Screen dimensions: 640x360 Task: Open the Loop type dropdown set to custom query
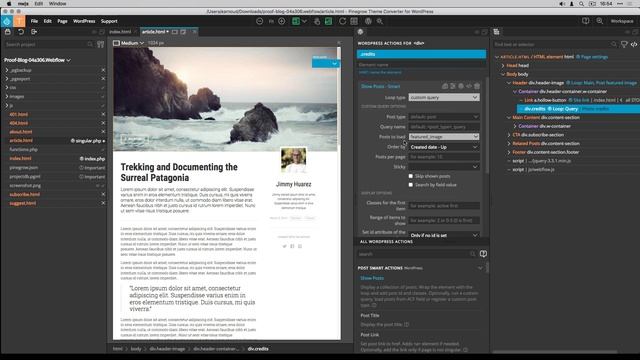(444, 98)
